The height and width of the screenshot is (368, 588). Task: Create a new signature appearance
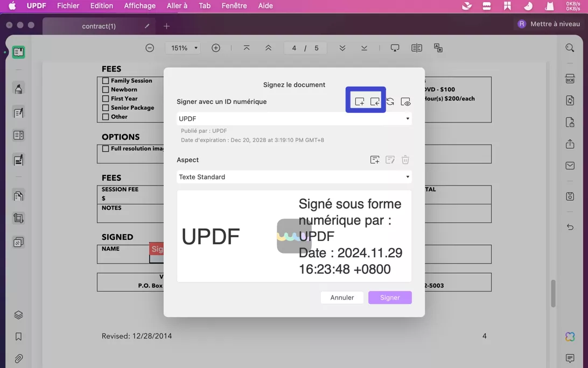[x=375, y=160]
